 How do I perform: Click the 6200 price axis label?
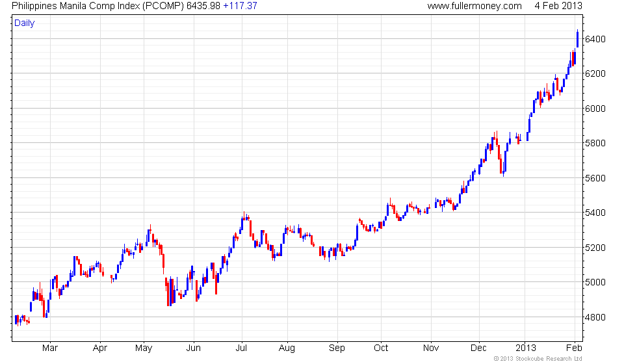click(x=595, y=73)
